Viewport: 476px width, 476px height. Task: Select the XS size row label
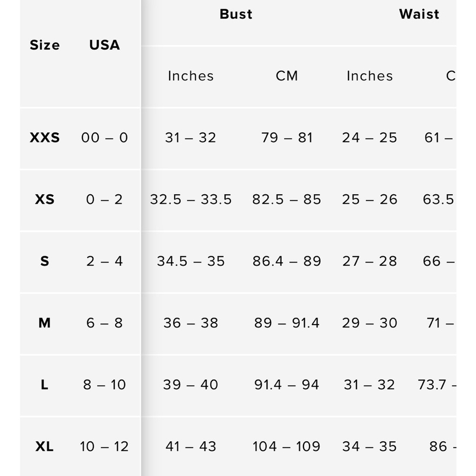pos(45,199)
